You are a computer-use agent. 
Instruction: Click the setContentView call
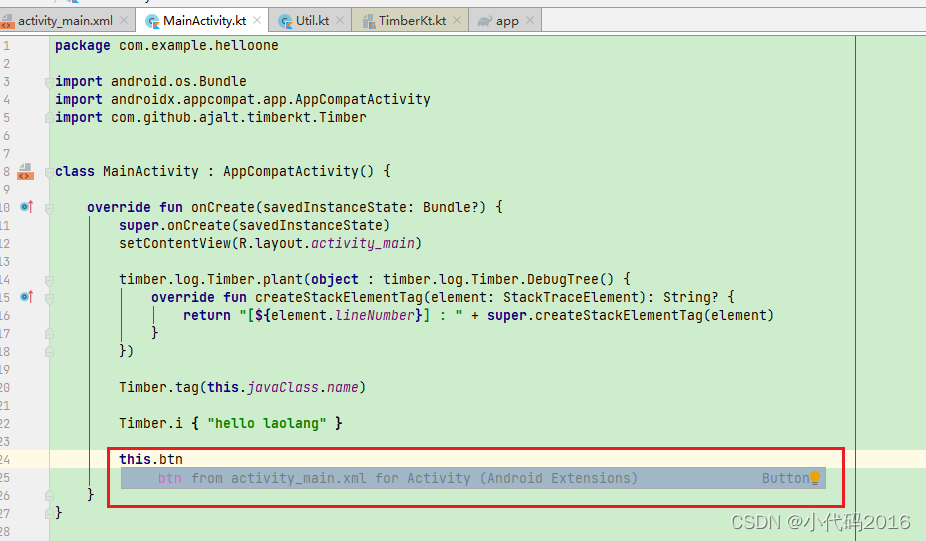tap(270, 243)
